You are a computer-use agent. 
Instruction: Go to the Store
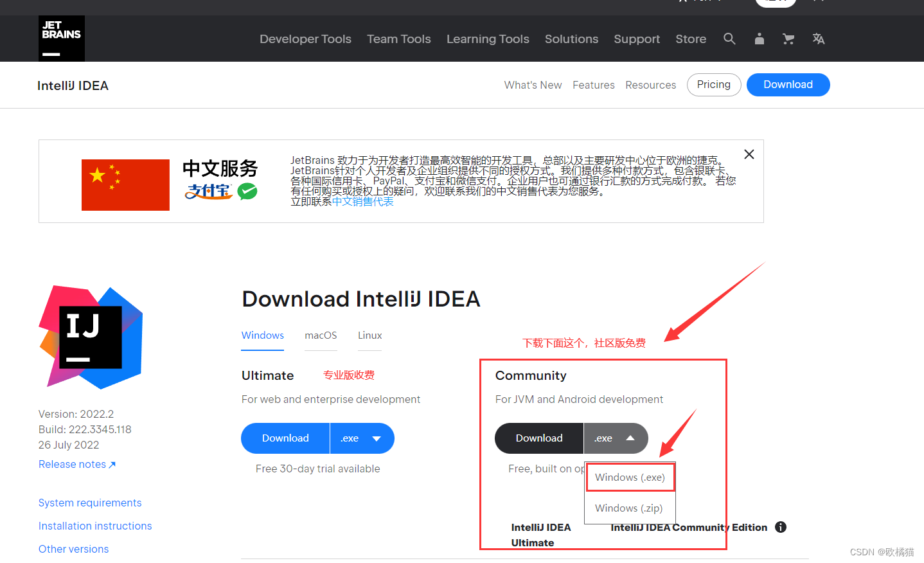[x=691, y=39]
